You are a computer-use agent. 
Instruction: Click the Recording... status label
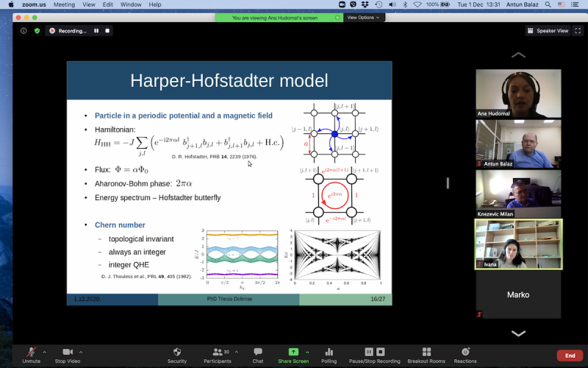(72, 31)
